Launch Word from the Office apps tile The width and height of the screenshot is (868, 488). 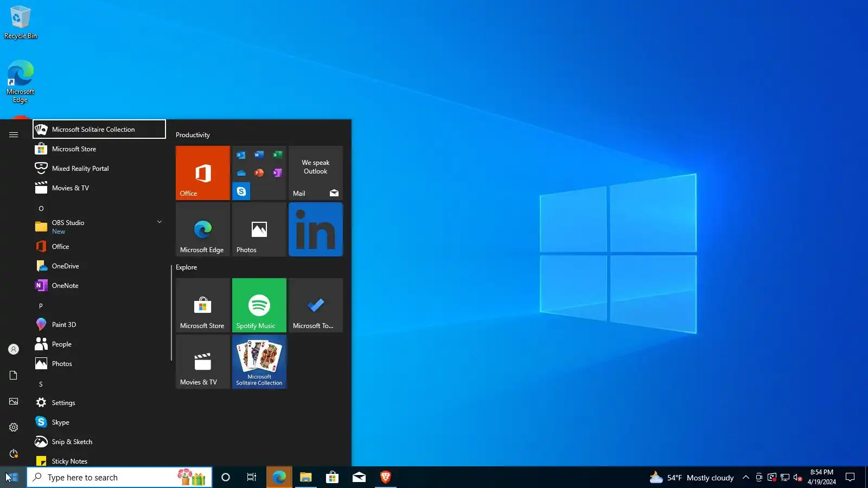(x=259, y=155)
